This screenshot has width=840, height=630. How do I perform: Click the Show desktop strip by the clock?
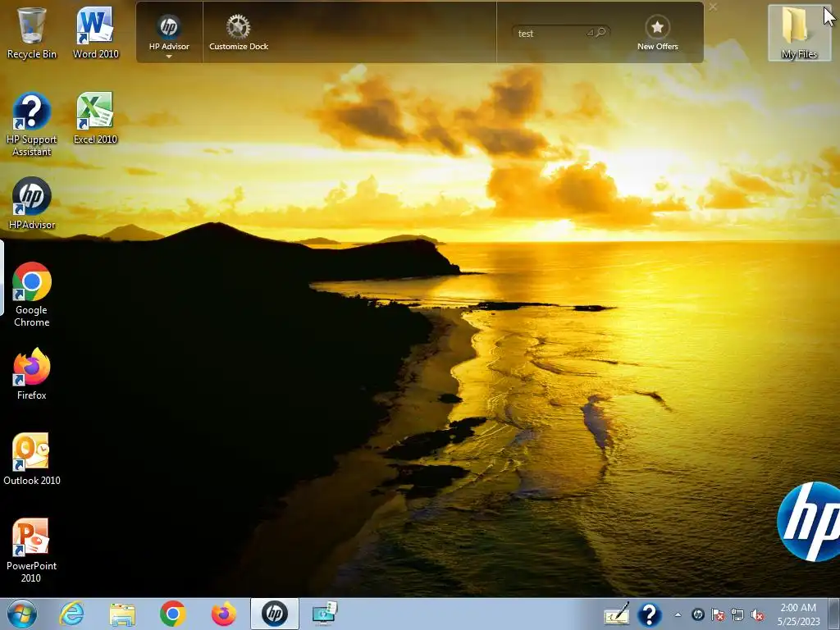(833, 614)
